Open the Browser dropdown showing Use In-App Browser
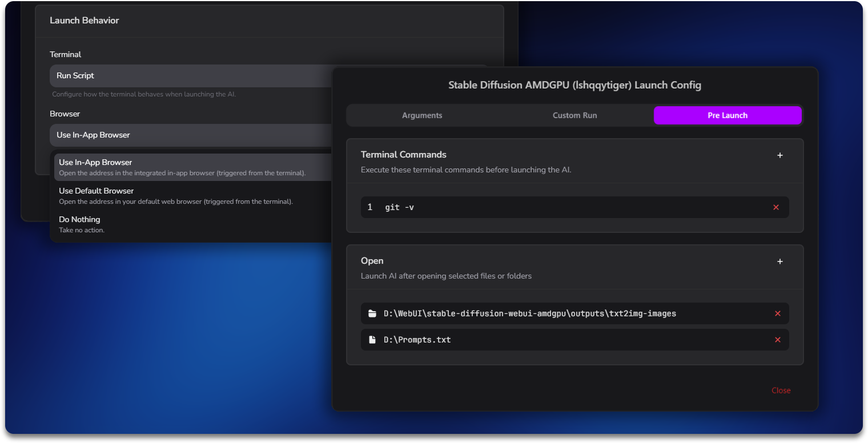 (x=191, y=135)
